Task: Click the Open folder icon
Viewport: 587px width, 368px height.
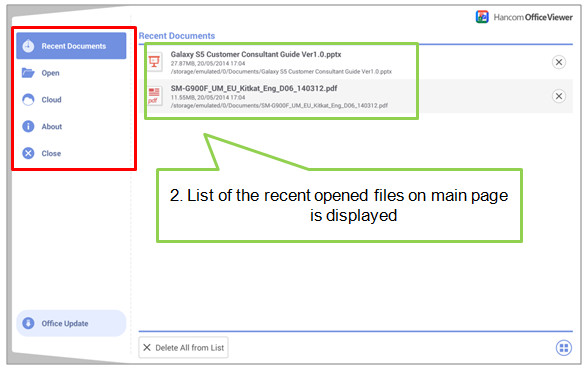Action: [28, 73]
